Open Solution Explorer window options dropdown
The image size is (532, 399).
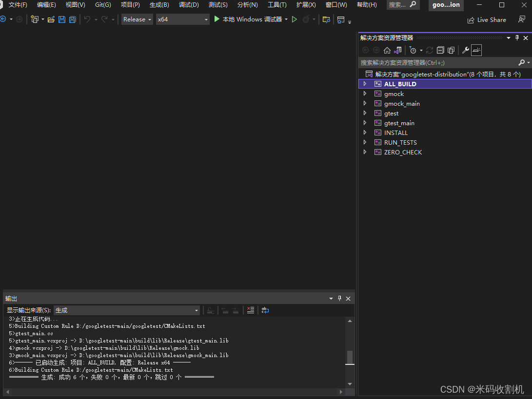click(x=509, y=38)
